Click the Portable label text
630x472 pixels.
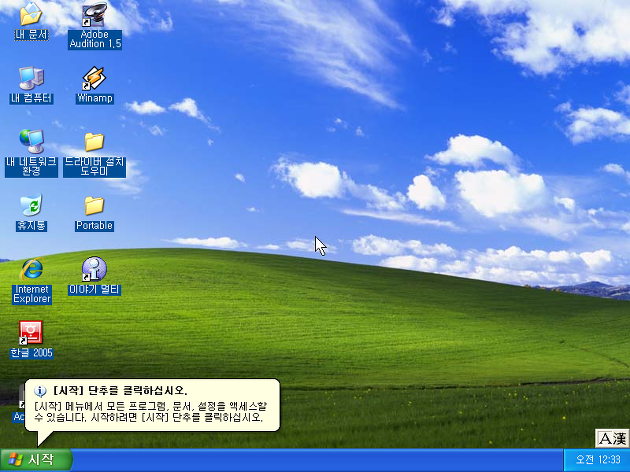click(94, 226)
